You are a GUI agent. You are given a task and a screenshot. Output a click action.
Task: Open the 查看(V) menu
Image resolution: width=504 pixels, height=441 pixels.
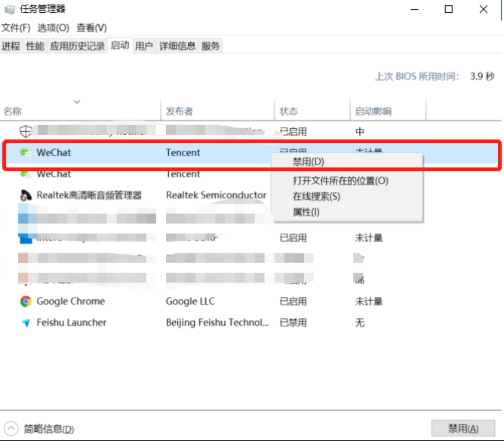coord(91,28)
